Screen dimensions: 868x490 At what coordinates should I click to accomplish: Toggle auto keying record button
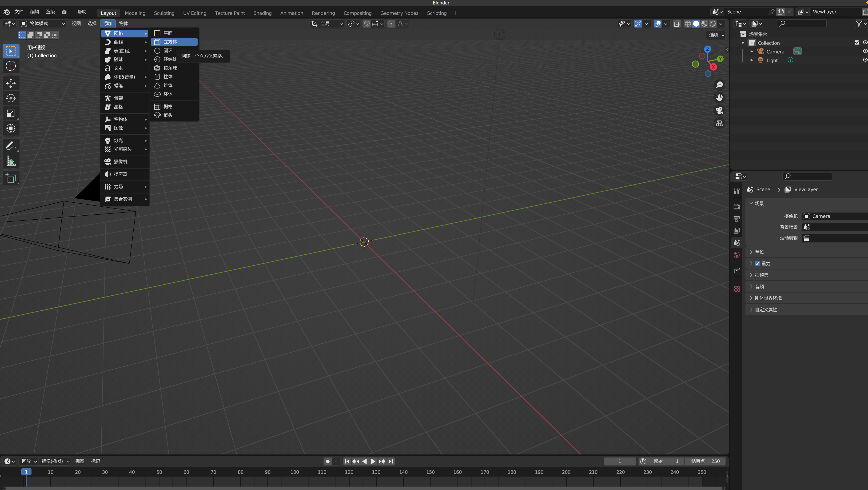tap(327, 461)
